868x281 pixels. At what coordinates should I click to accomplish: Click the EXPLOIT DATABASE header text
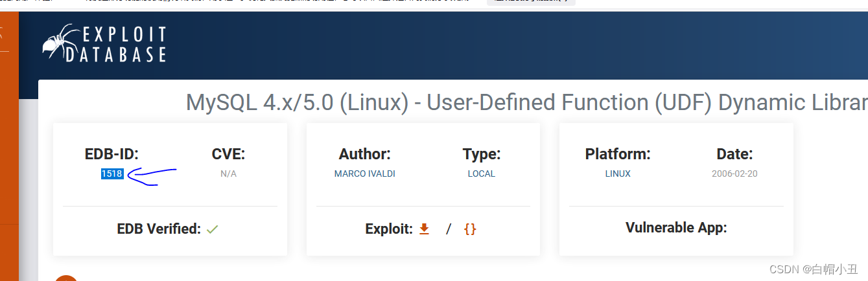[x=115, y=44]
